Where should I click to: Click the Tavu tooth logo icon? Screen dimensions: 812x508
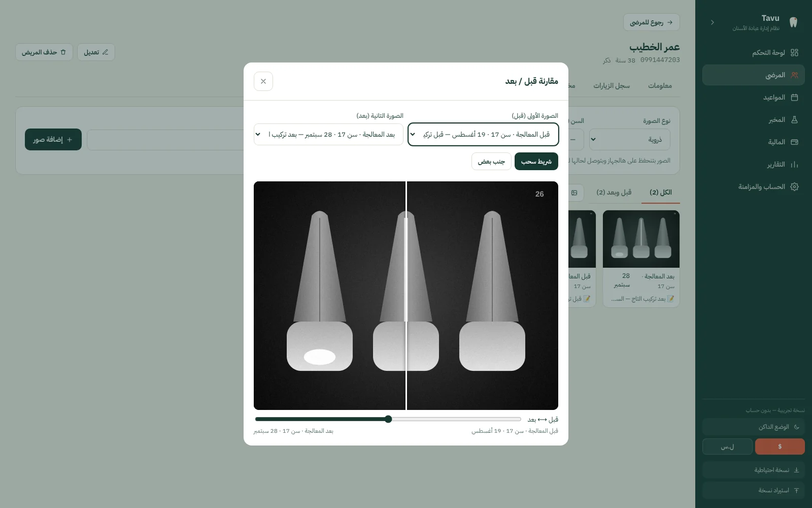click(x=793, y=22)
